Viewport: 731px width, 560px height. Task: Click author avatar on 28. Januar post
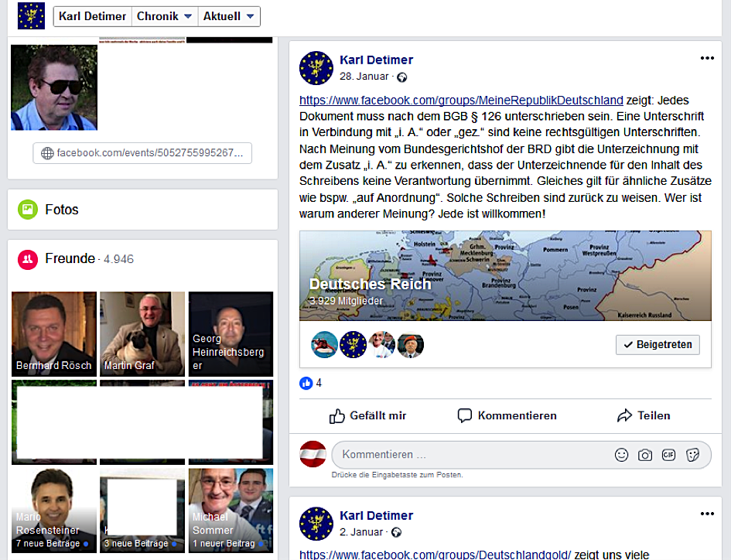click(x=316, y=68)
